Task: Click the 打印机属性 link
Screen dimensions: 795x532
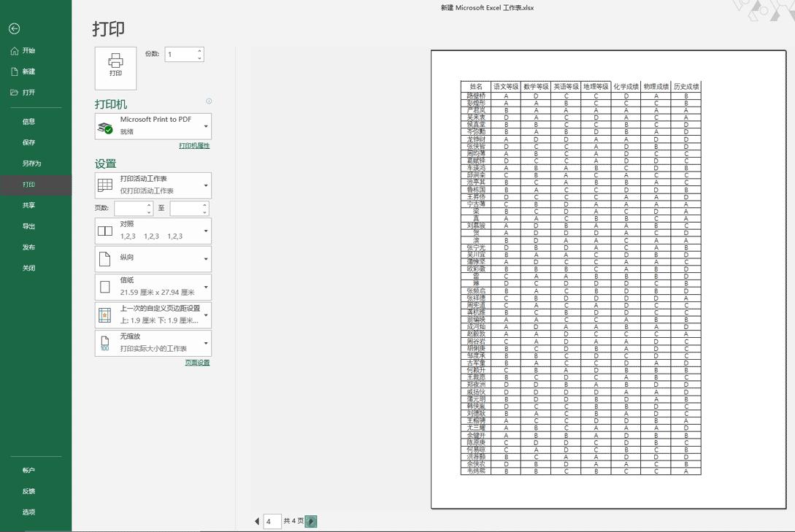Action: point(194,146)
